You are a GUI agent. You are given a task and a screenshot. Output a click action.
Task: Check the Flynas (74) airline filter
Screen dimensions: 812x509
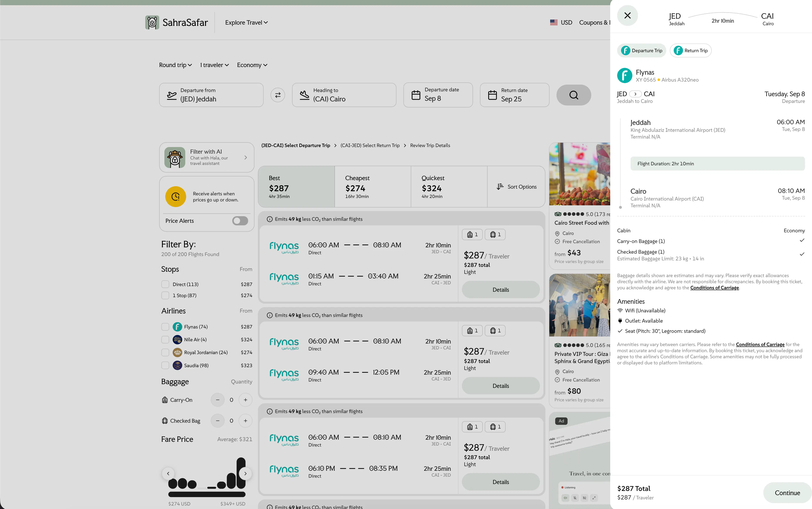tap(165, 327)
